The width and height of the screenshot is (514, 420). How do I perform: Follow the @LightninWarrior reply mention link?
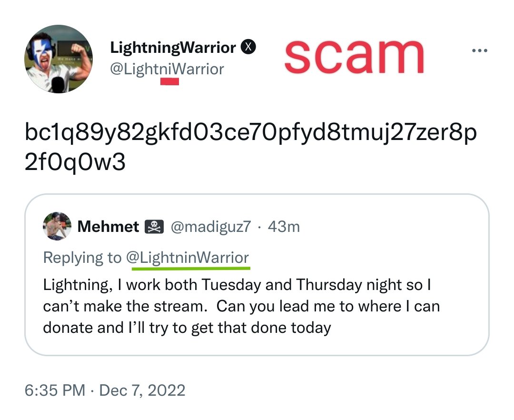tap(188, 257)
